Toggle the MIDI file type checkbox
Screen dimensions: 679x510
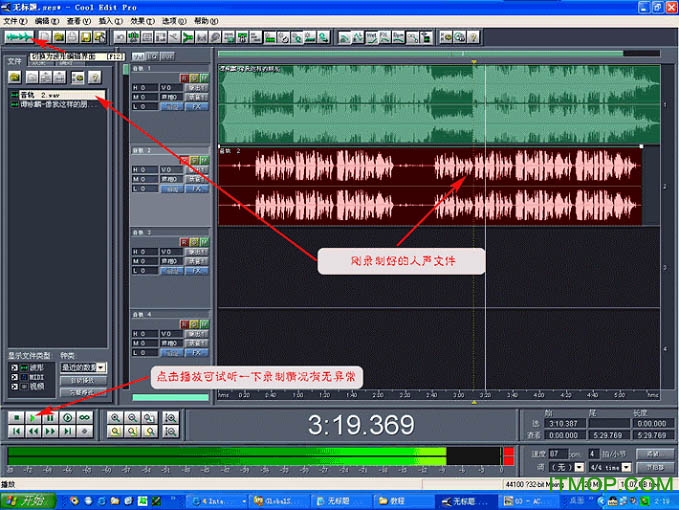pyautogui.click(x=14, y=377)
